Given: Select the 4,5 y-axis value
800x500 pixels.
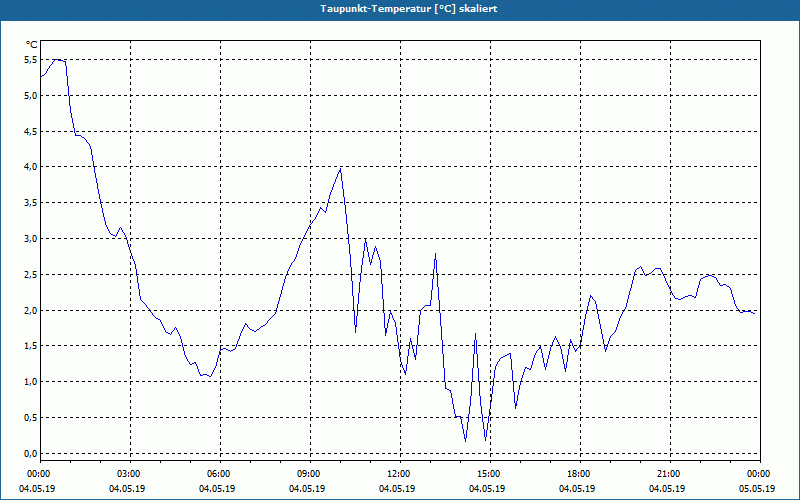Looking at the screenshot, I should (31, 131).
